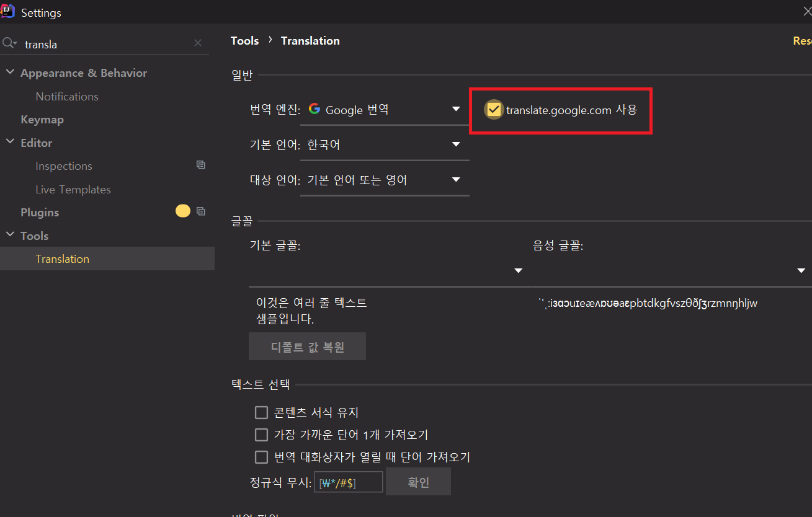This screenshot has height=517, width=812.
Task: Select Keymap in the settings tree
Action: [x=42, y=119]
